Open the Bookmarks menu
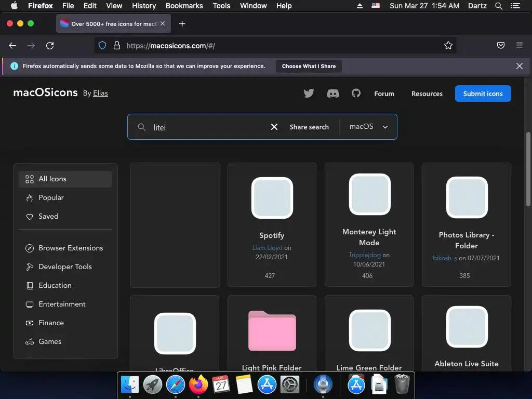The image size is (532, 399). [184, 6]
